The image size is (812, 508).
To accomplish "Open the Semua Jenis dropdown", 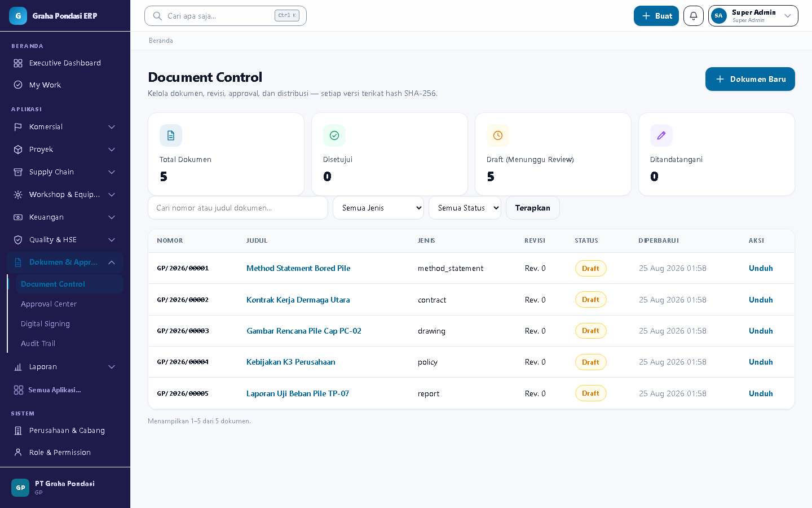I will pos(378,208).
